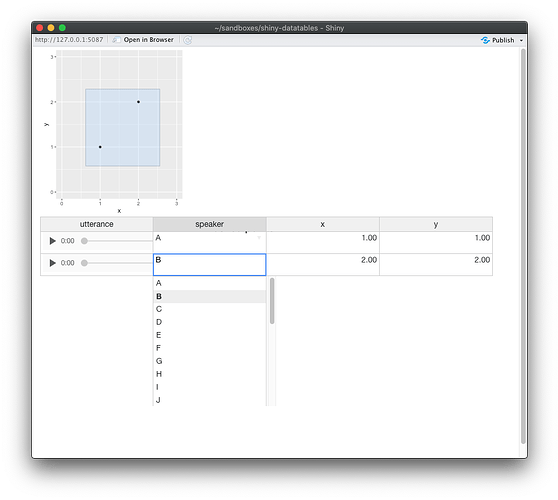This screenshot has width=558, height=500.
Task: Expand the speaker dropdown in row A
Action: (259, 238)
